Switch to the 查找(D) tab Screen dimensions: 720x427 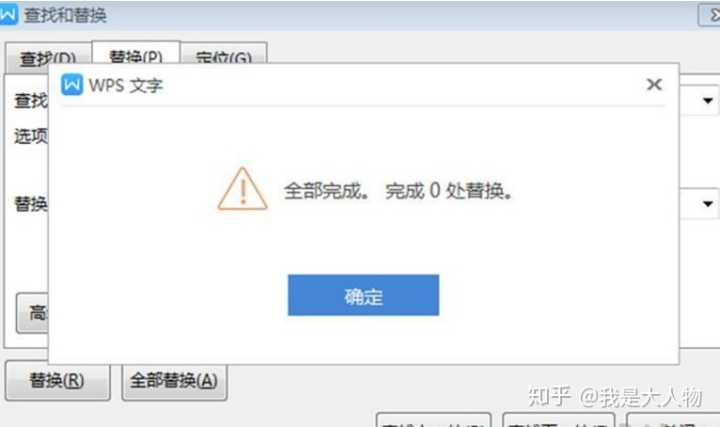click(x=48, y=58)
